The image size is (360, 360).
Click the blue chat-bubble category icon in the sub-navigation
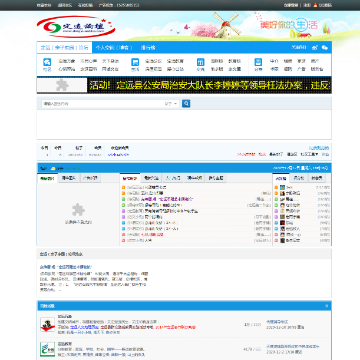coord(47,62)
